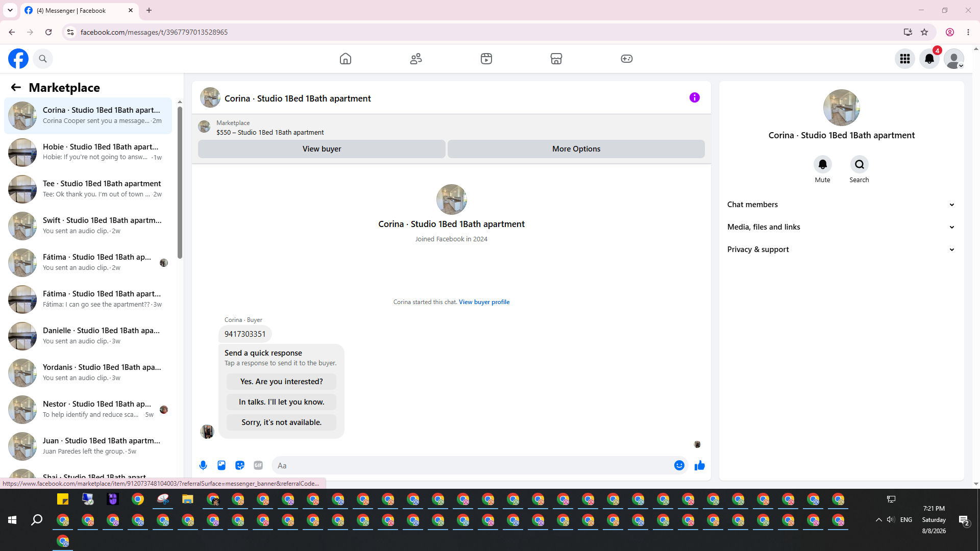Mute this Corina conversation
980x551 pixels.
(x=823, y=164)
